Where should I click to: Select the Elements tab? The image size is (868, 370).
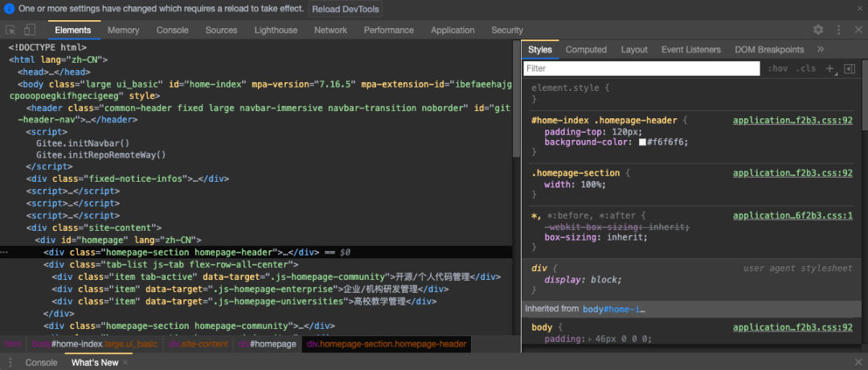coord(73,30)
